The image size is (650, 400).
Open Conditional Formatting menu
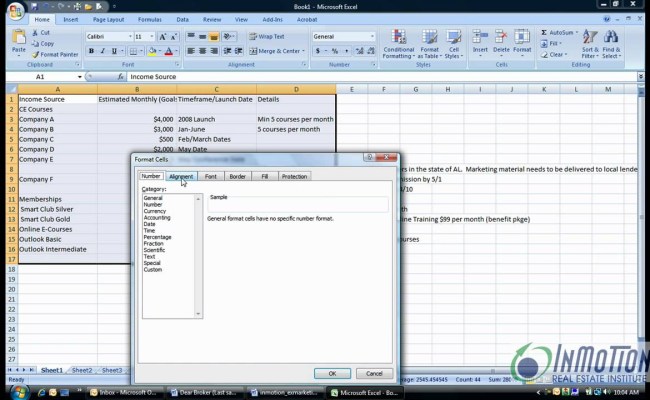[x=398, y=44]
